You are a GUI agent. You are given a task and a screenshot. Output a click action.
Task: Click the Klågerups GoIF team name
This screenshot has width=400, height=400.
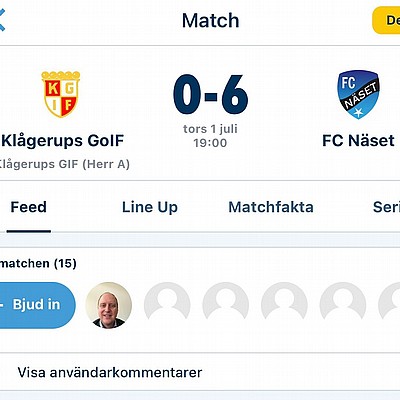click(63, 141)
